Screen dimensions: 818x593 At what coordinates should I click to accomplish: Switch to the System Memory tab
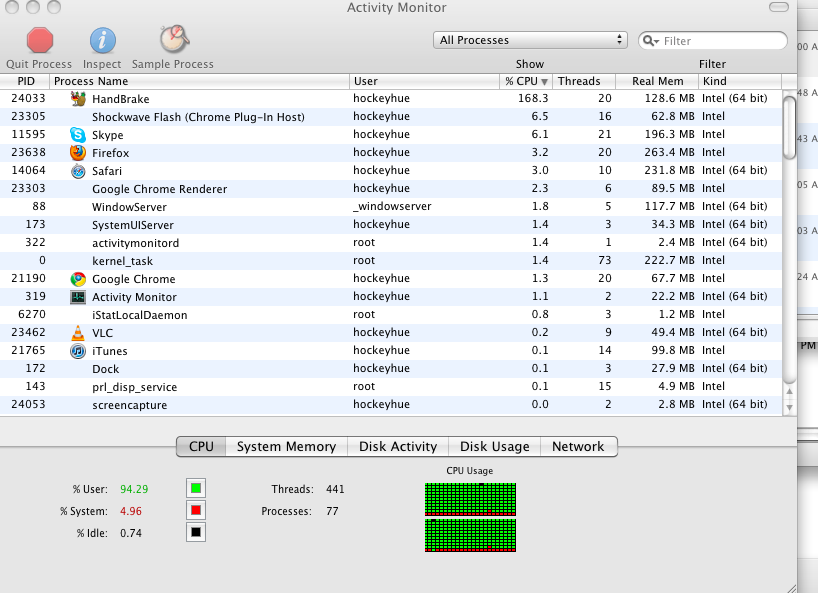point(286,446)
